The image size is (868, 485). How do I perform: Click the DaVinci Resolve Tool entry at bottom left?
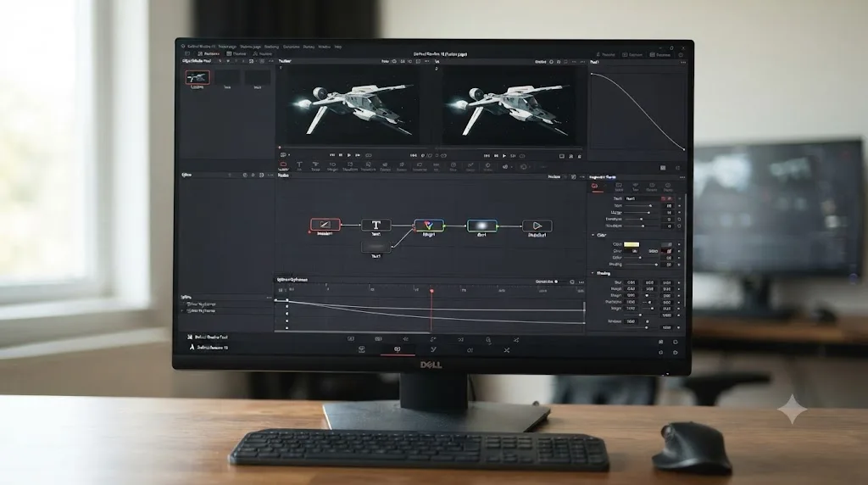coord(207,337)
